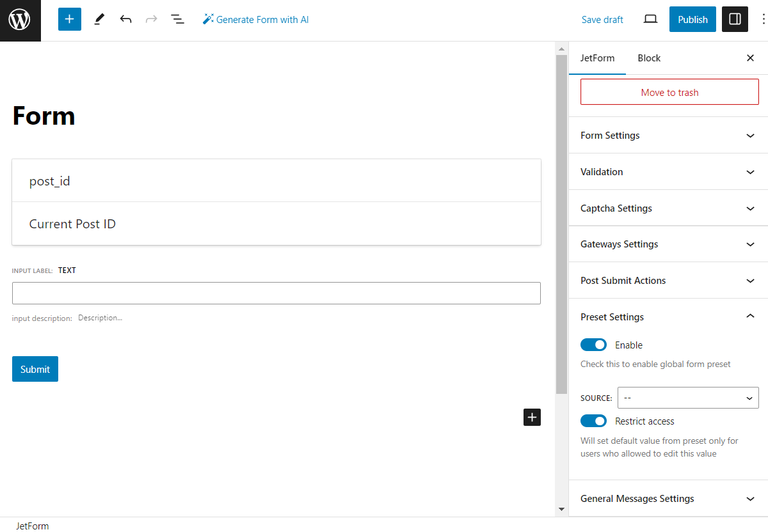This screenshot has width=768, height=532.
Task: Switch to the Block tab
Action: [649, 58]
